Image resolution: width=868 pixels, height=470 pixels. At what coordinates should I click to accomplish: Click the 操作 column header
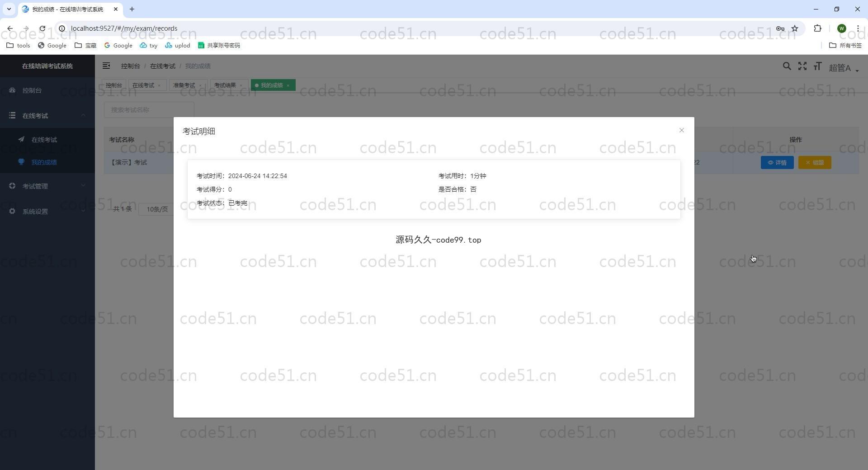(x=796, y=140)
